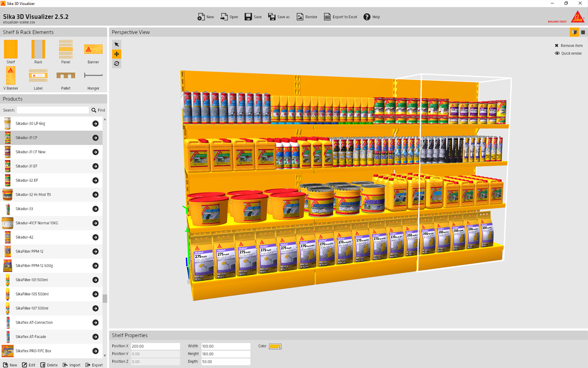The width and height of the screenshot is (588, 368).
Task: Select the Sikaflex AT-Connection row
Action: tap(51, 323)
